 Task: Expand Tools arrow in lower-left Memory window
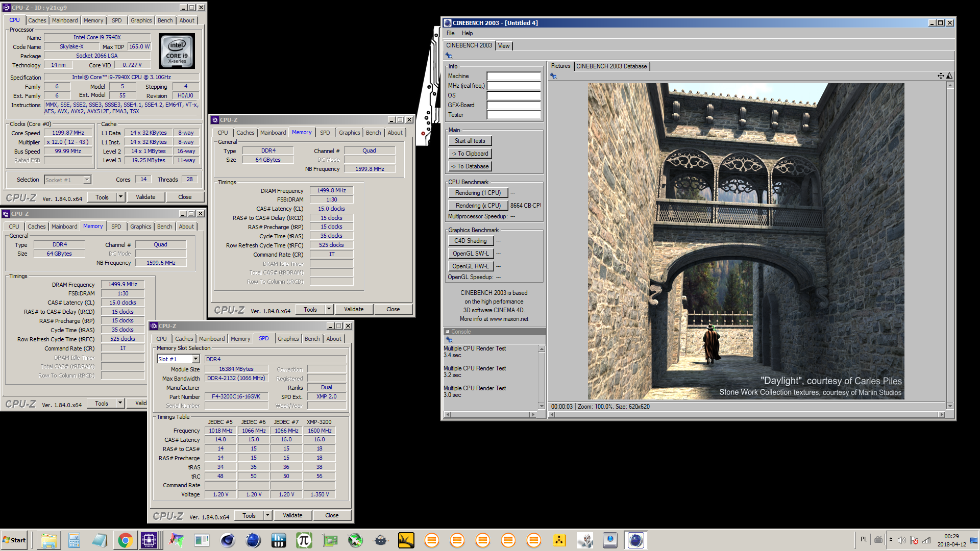[120, 403]
